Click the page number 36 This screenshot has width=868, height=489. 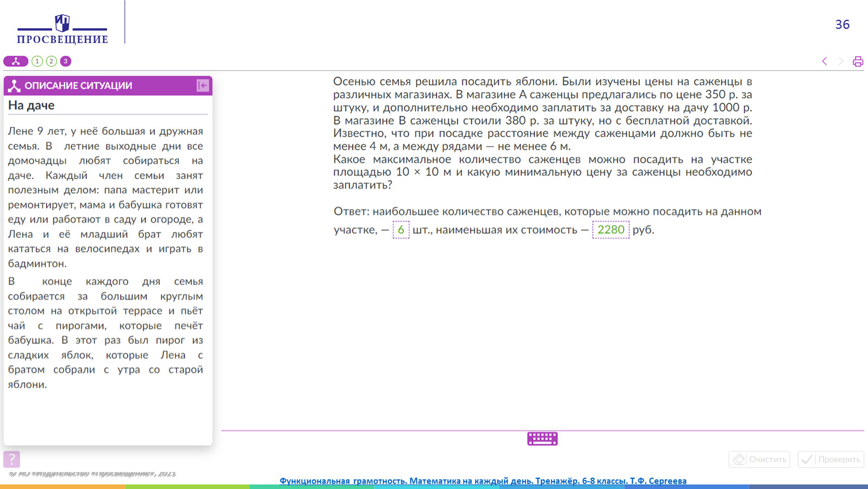842,24
